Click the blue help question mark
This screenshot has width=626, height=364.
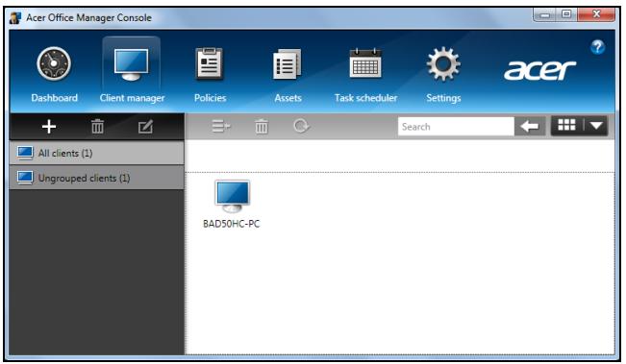point(597,47)
